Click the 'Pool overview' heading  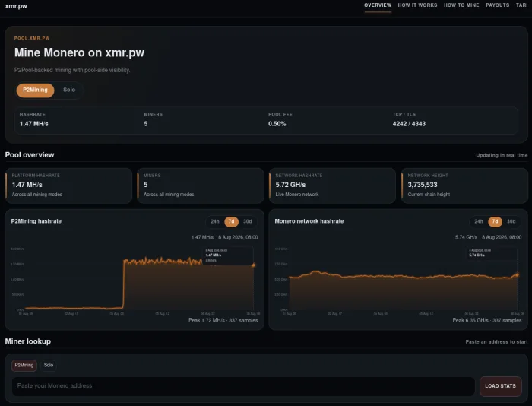(x=30, y=155)
